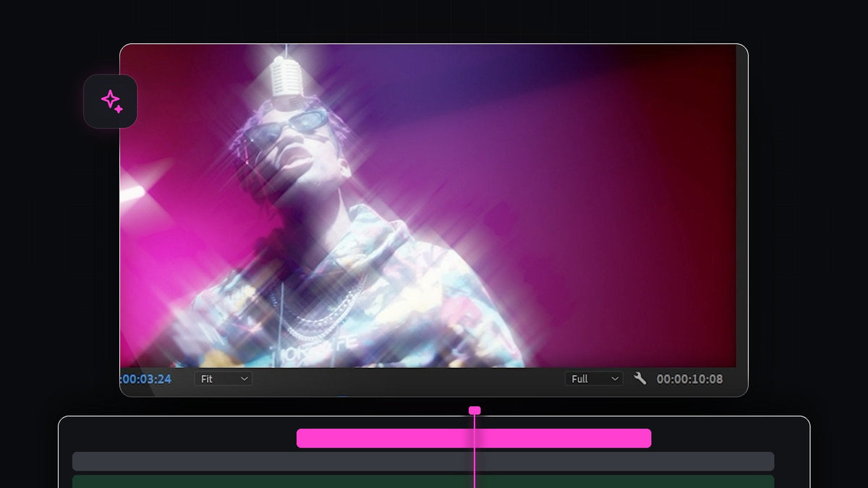
Task: Open the wrench settings icon
Action: click(x=639, y=378)
